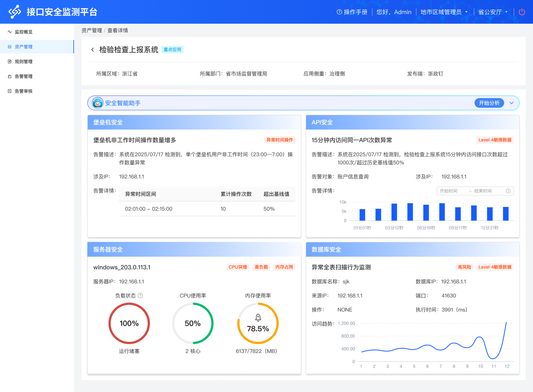
Task: Click the 内存占用 tag
Action: click(284, 267)
